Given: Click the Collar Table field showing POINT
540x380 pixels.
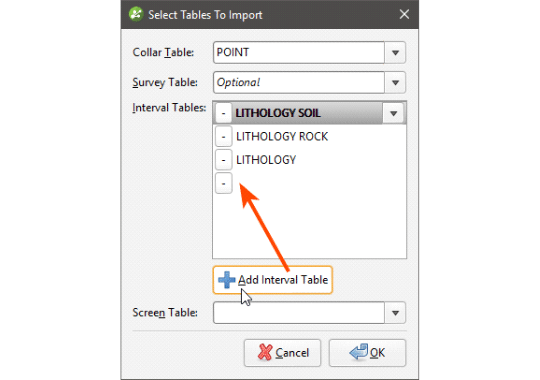Looking at the screenshot, I should (299, 53).
